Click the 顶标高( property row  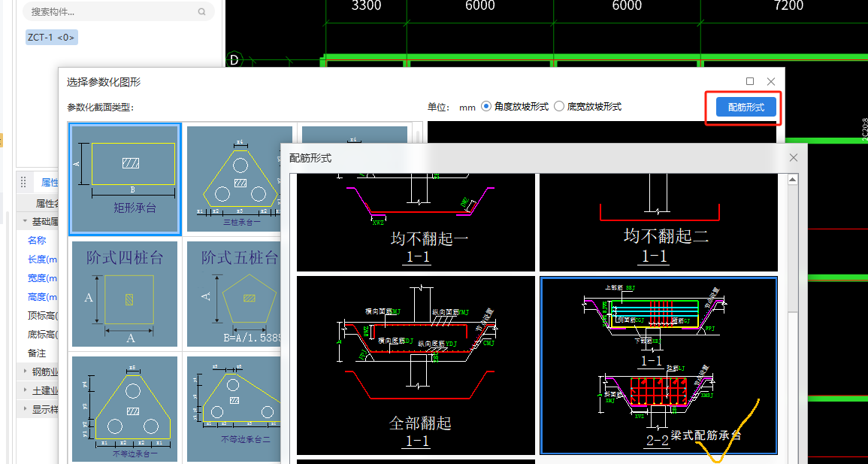pyautogui.click(x=37, y=315)
